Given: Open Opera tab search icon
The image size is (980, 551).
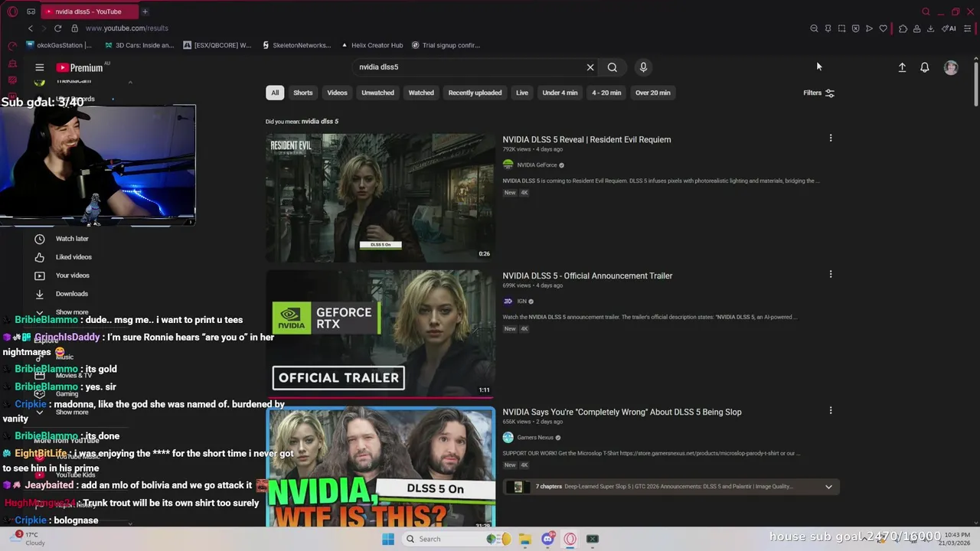Looking at the screenshot, I should 926,11.
